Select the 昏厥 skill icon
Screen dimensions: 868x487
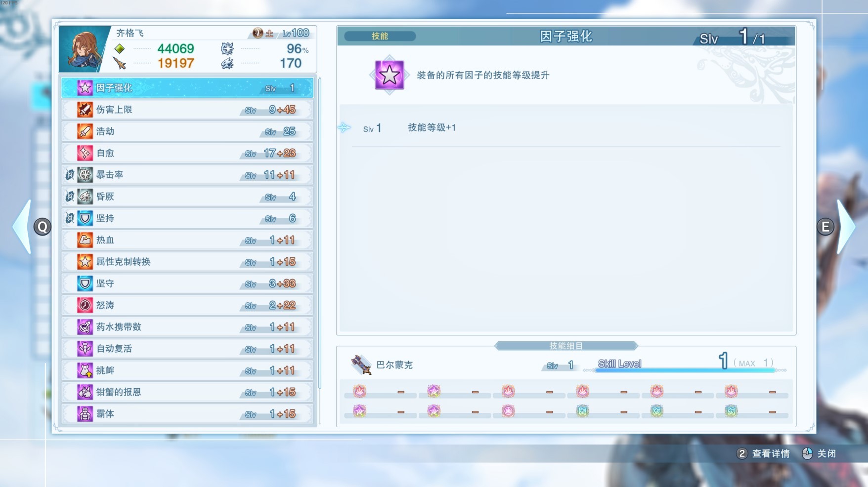click(85, 197)
